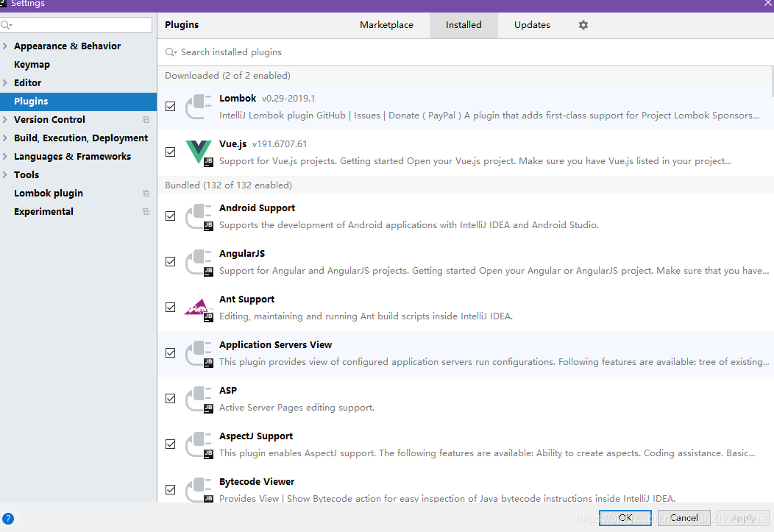The height and width of the screenshot is (532, 774).
Task: Click the Android Support plugin icon
Action: pos(199,216)
